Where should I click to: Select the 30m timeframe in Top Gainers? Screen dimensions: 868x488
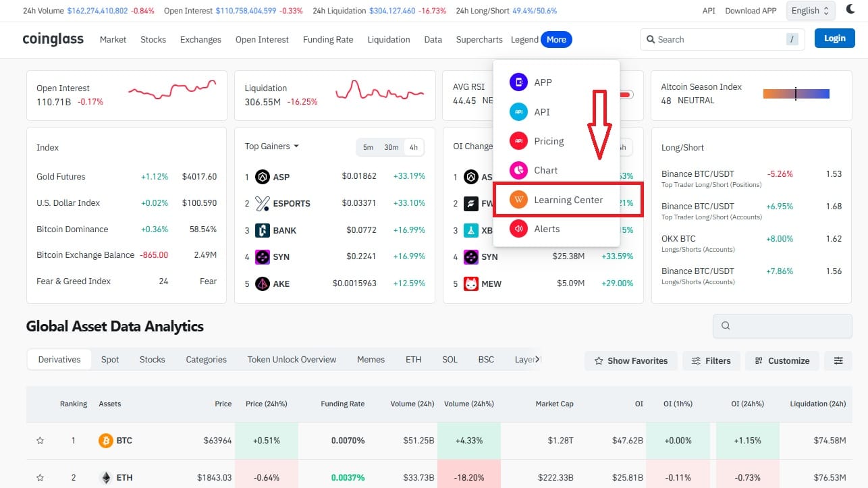pos(391,147)
